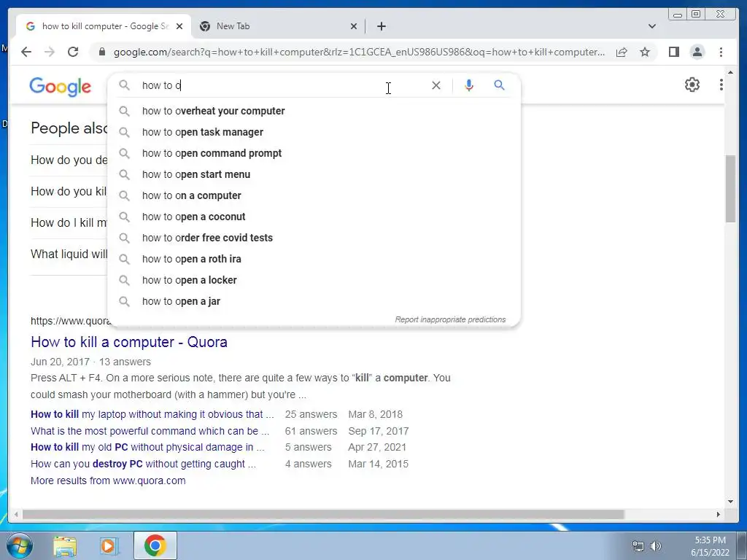Screen dimensions: 747x560
Task: Close the 'how to kill computer' tab
Action: tap(179, 26)
